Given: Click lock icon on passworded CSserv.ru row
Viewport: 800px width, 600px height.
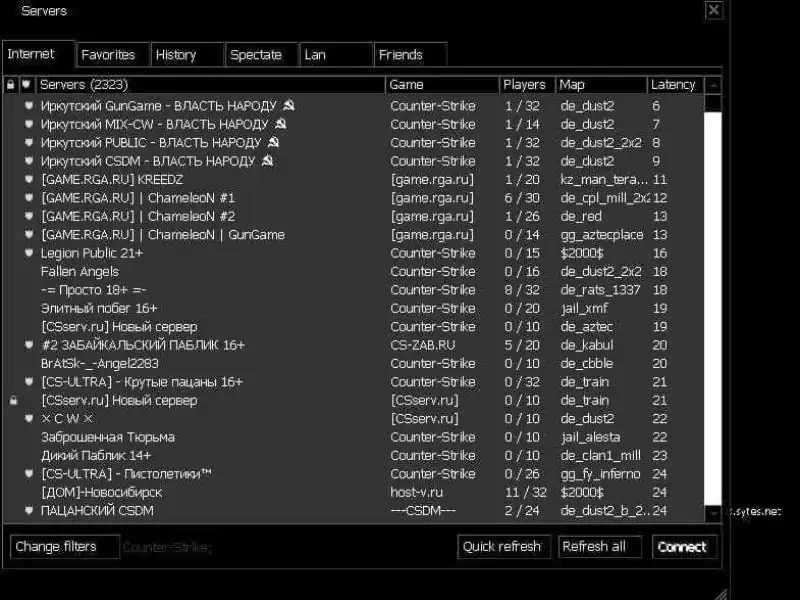Looking at the screenshot, I should pos(14,400).
